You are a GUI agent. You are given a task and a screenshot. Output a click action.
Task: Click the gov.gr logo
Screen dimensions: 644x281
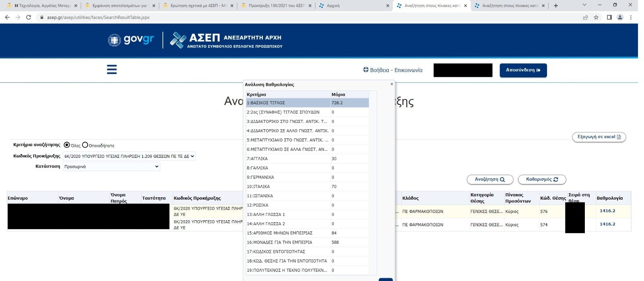point(131,40)
